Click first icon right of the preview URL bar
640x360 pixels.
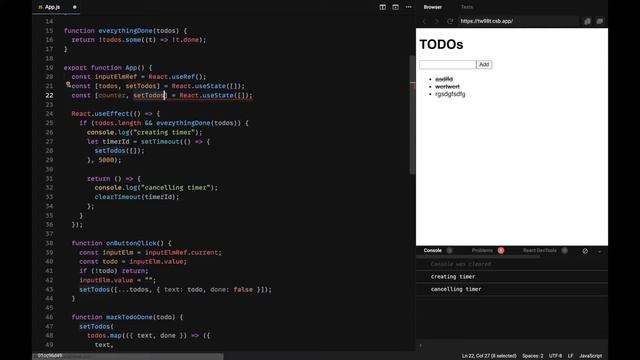[x=587, y=21]
